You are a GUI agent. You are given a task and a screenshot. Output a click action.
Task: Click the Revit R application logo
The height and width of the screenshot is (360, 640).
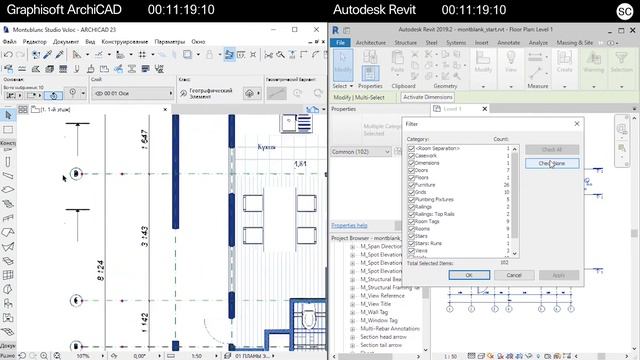tap(335, 30)
